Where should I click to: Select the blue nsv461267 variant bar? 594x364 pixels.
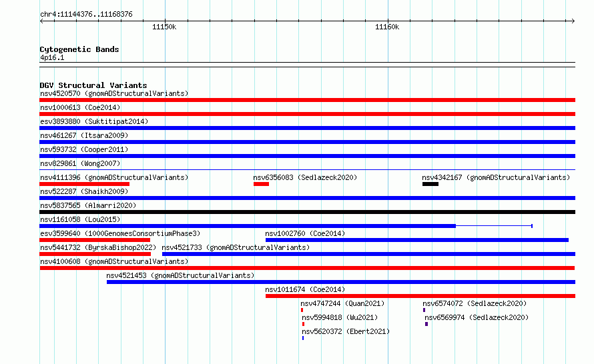[307, 142]
